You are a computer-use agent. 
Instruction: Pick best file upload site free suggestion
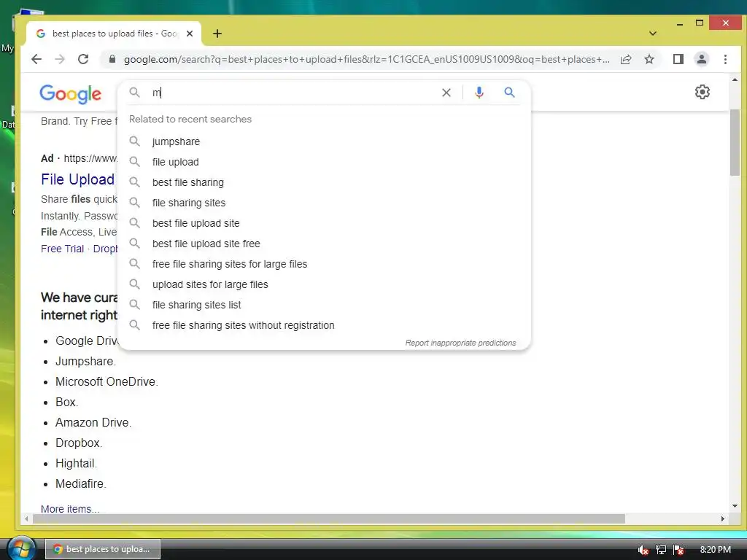324,244
